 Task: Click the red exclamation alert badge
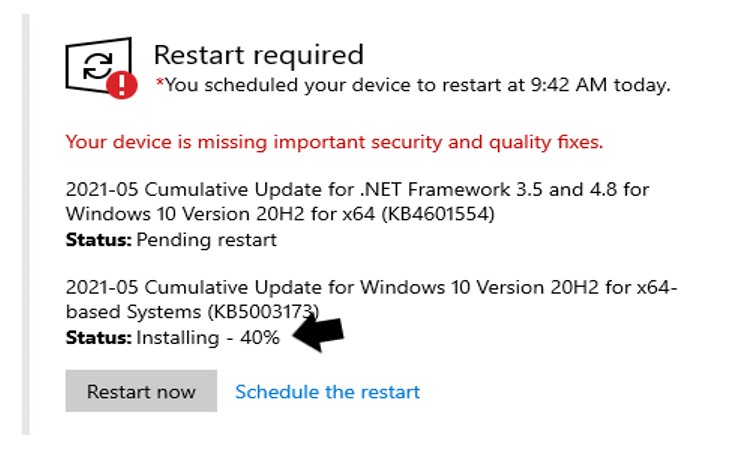(122, 85)
